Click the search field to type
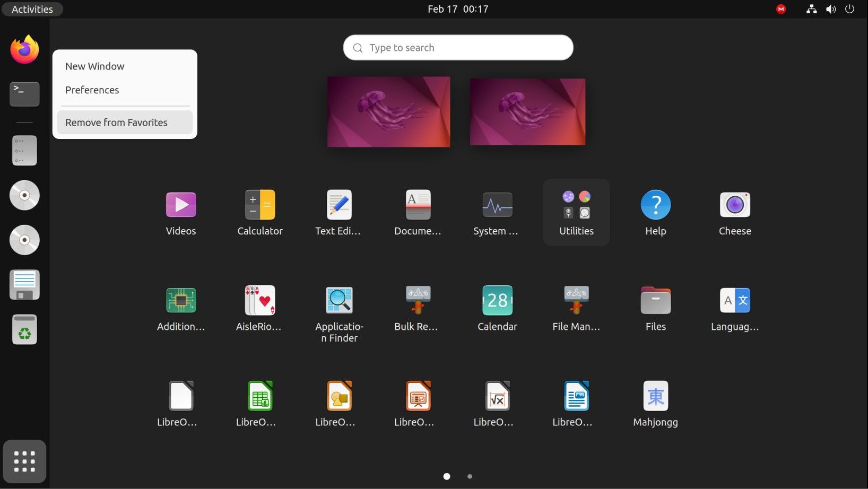This screenshot has width=868, height=489. 457,47
